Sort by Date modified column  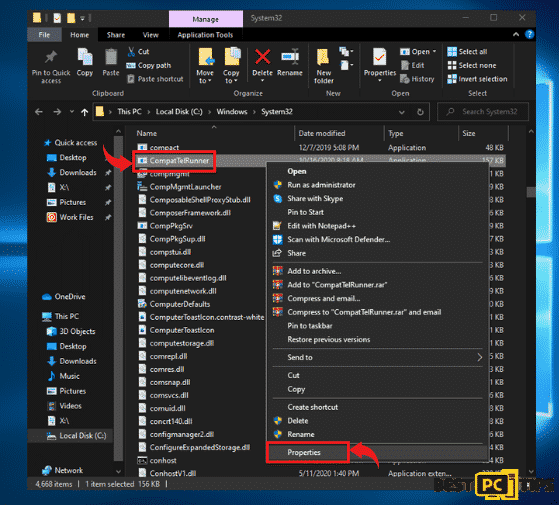[322, 133]
